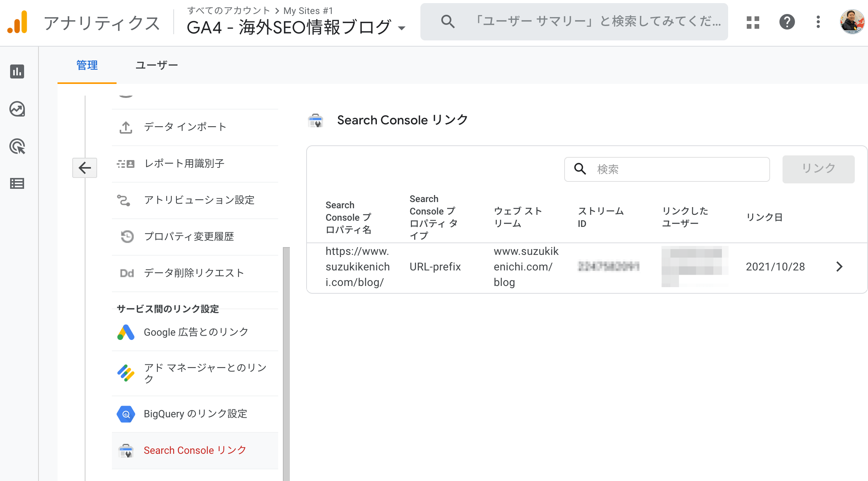The width and height of the screenshot is (868, 481).
Task: Open プロパティ変更履歴 menu item
Action: [195, 237]
